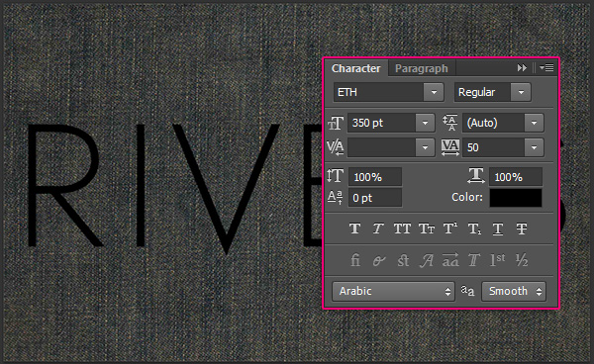Click the horizontal scale icon
Viewport: 594px width, 364px height.
[476, 176]
